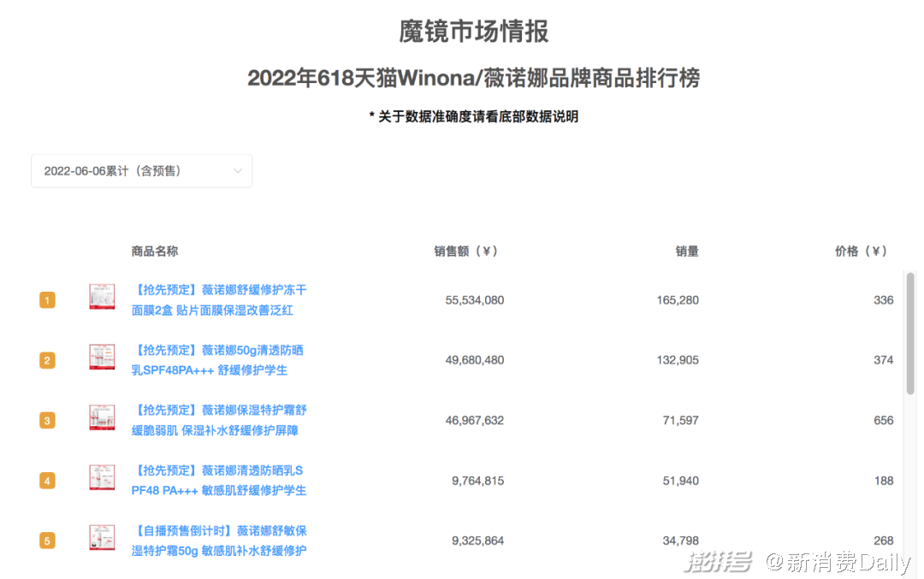Click the rank 1 badge icon
This screenshot has height=579, width=924.
[x=47, y=300]
